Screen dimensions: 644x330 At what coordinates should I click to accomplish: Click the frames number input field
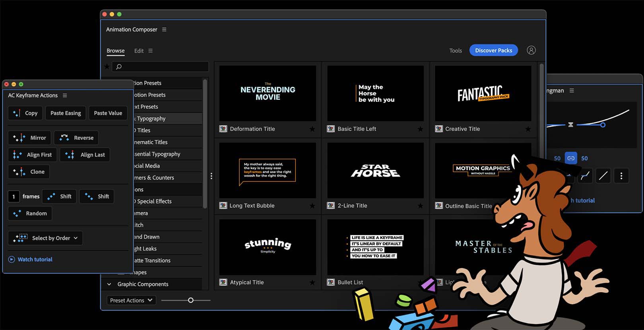click(x=14, y=196)
